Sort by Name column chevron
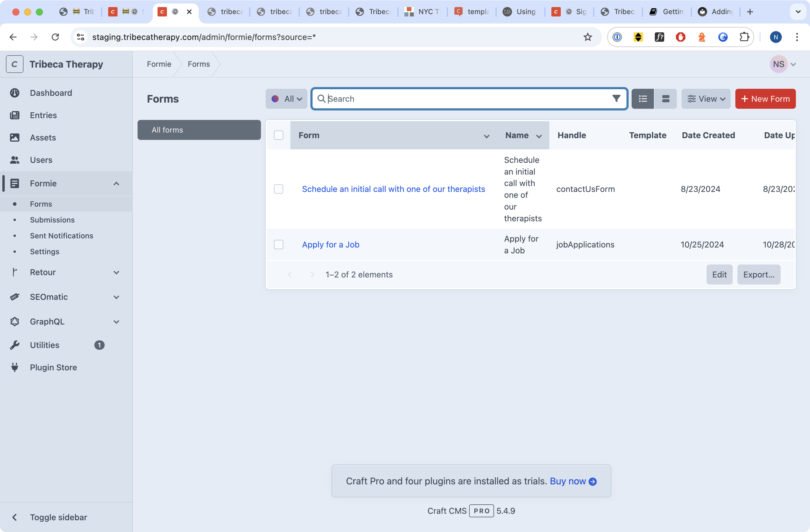The width and height of the screenshot is (810, 532). point(539,136)
